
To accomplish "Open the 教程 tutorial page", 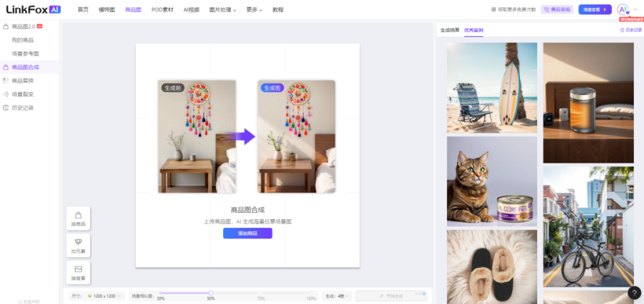I will pos(278,10).
